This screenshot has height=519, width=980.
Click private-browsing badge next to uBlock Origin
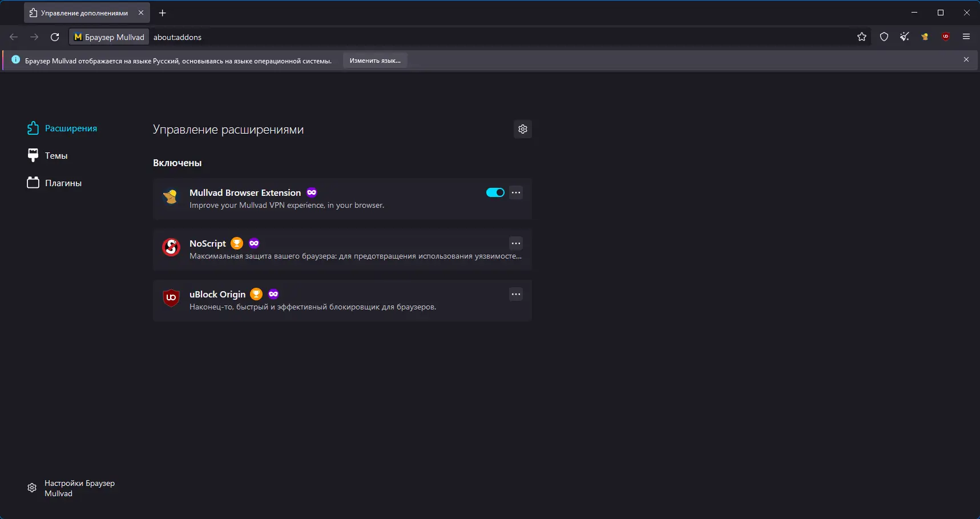273,294
